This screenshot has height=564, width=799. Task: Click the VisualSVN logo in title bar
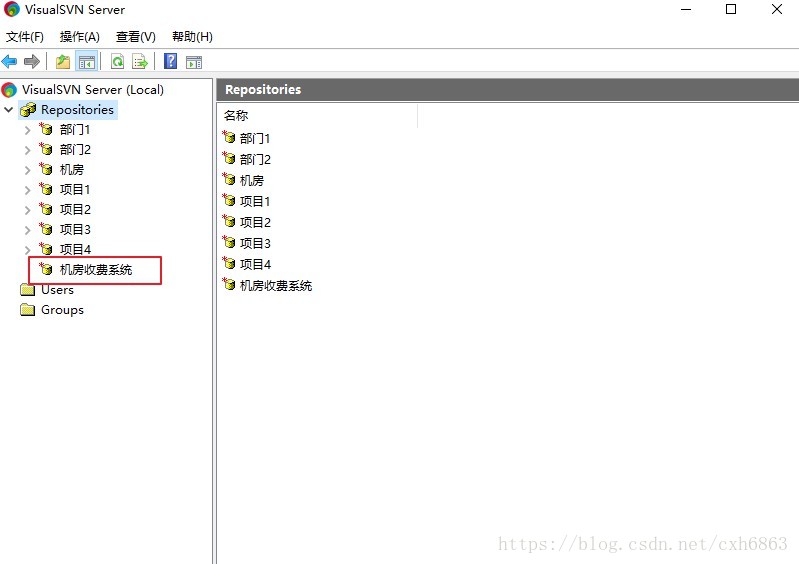[x=11, y=9]
